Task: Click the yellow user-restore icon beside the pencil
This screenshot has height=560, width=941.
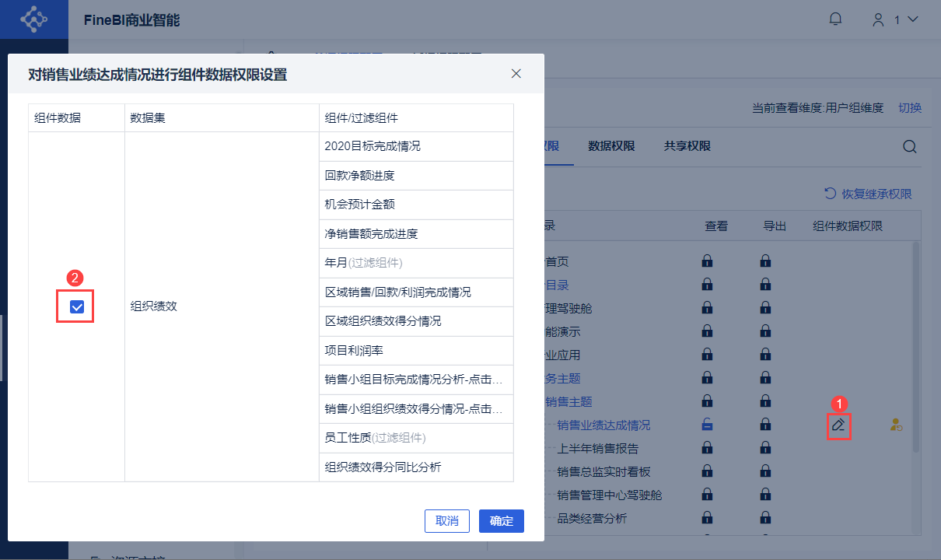Action: (896, 425)
